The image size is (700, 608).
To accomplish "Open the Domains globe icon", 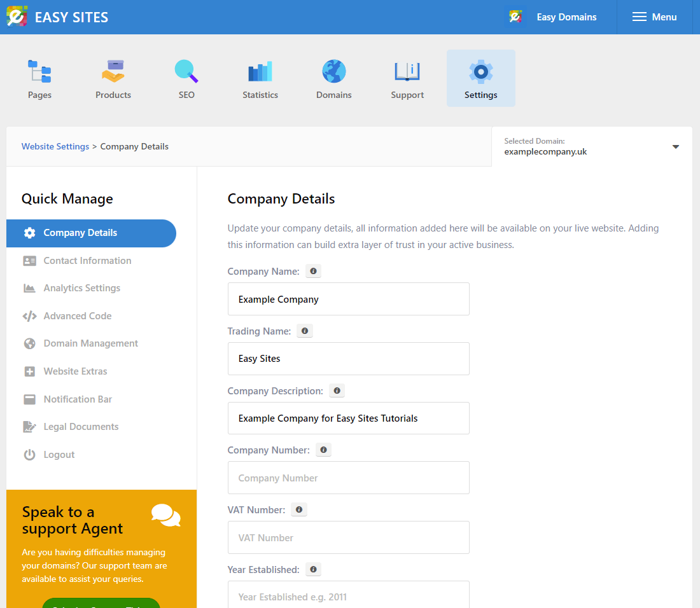I will [x=334, y=71].
